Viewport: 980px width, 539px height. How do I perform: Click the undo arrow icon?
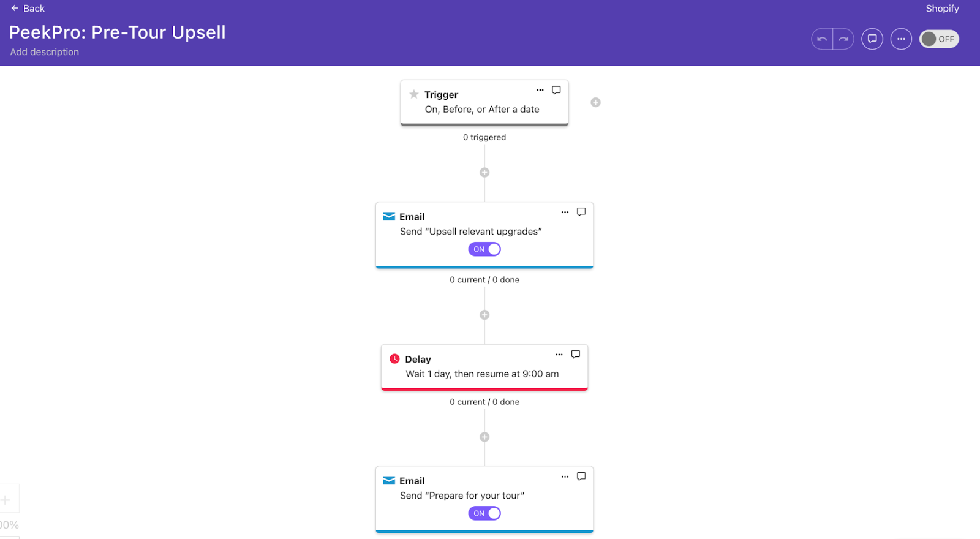point(821,39)
